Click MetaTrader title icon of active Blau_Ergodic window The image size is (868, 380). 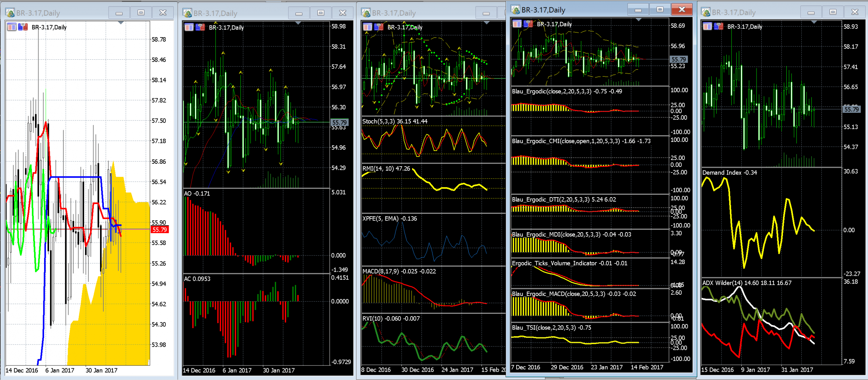pyautogui.click(x=516, y=10)
